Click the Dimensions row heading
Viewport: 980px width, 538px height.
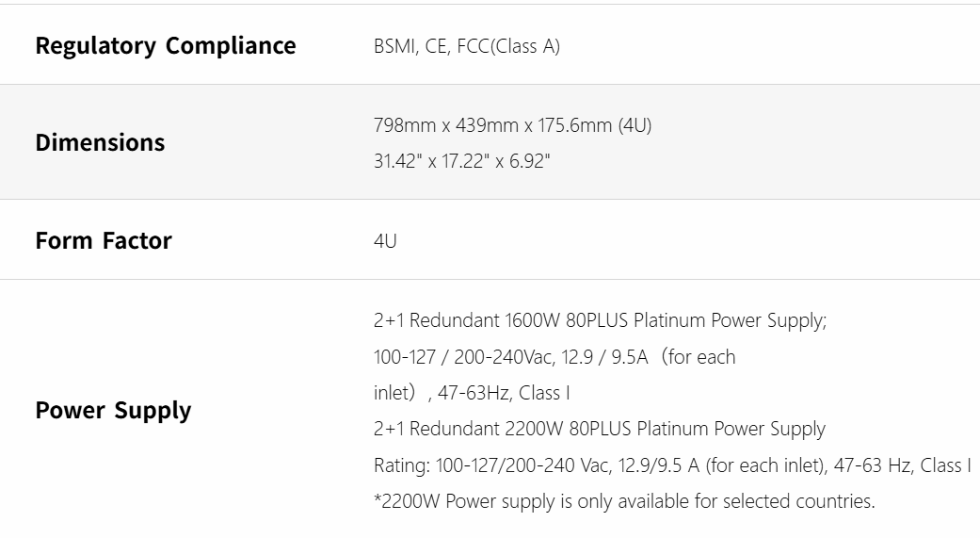coord(100,143)
